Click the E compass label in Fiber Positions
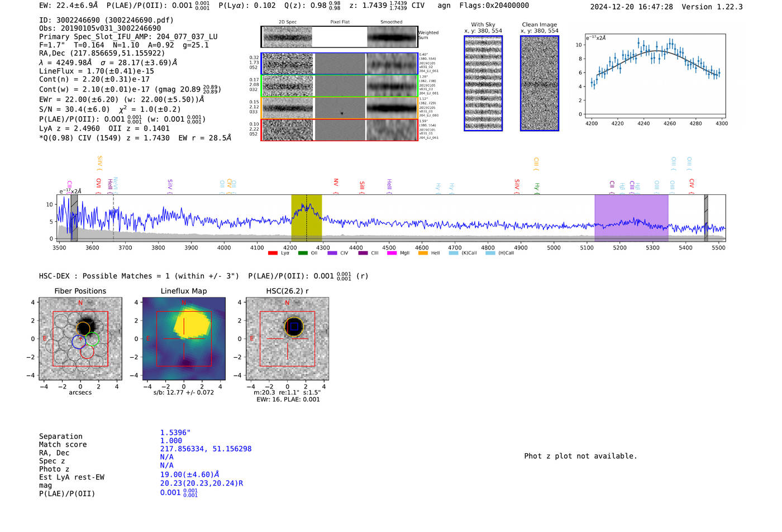Screen dimensions: 782x532 [x=45, y=339]
